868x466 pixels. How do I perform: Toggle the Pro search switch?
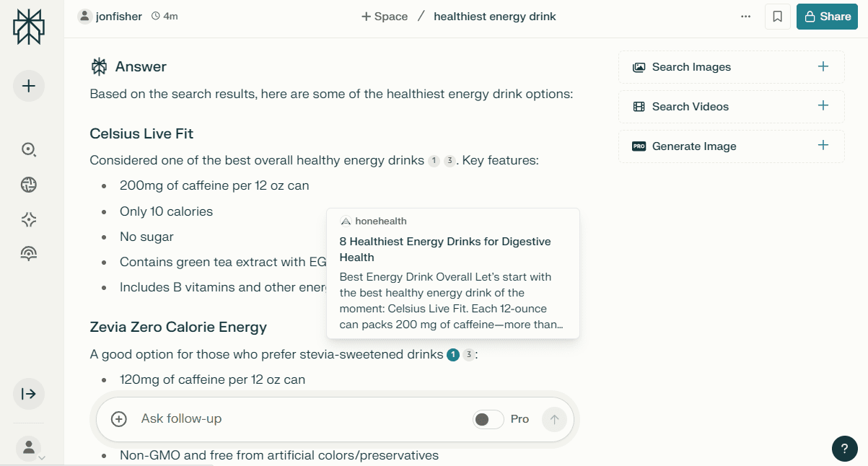click(x=488, y=419)
